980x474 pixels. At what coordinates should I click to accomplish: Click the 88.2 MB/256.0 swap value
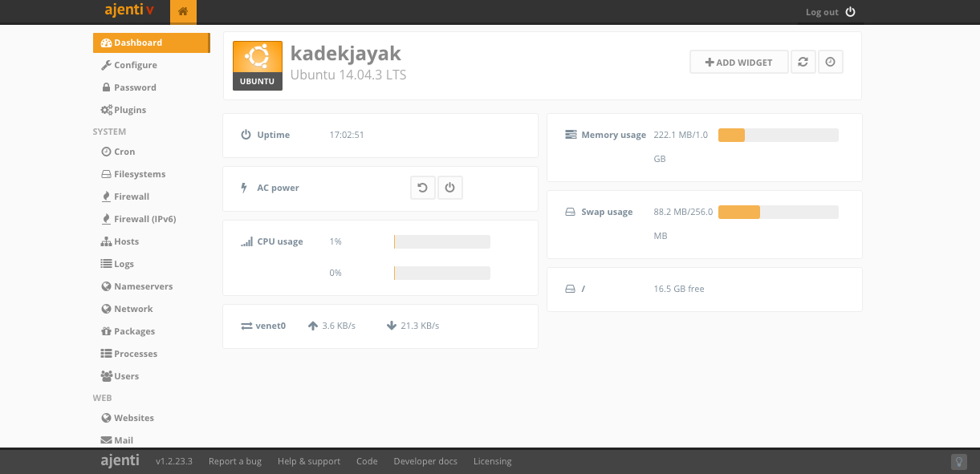pos(683,212)
